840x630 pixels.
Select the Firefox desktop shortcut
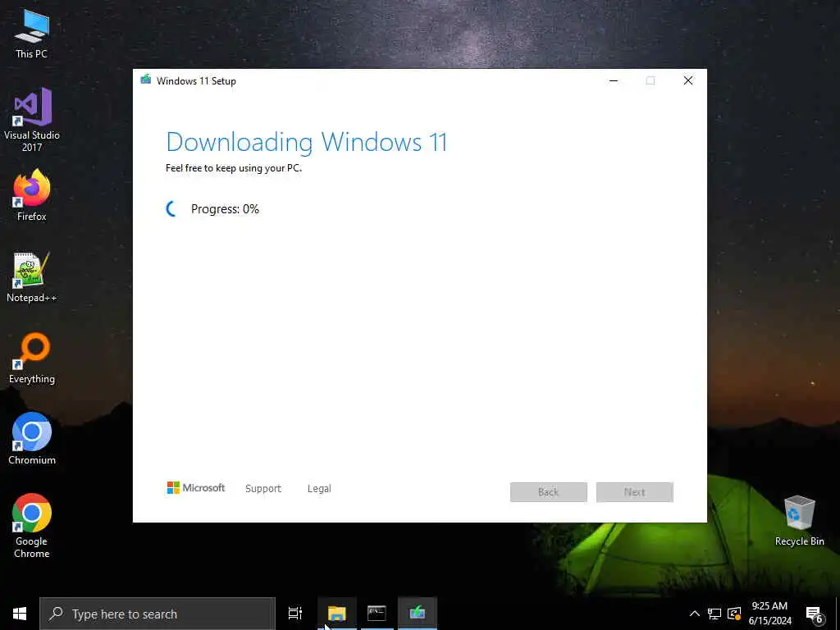32,195
